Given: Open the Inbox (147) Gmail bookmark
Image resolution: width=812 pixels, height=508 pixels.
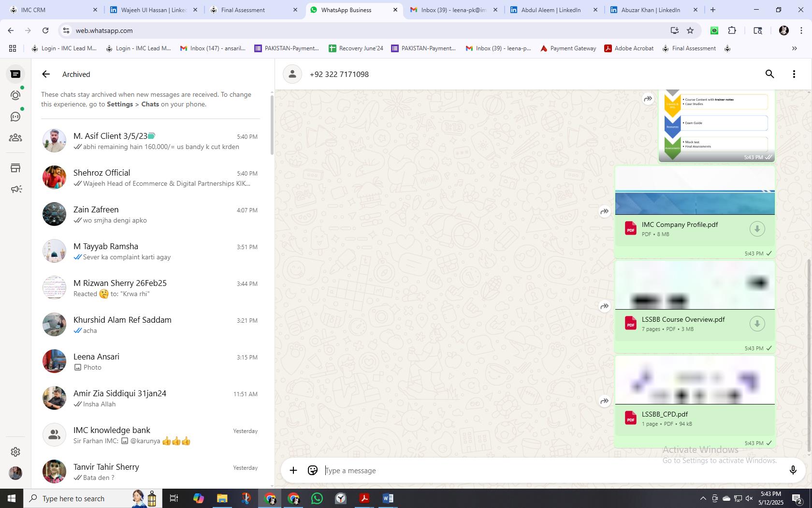Looking at the screenshot, I should (213, 48).
